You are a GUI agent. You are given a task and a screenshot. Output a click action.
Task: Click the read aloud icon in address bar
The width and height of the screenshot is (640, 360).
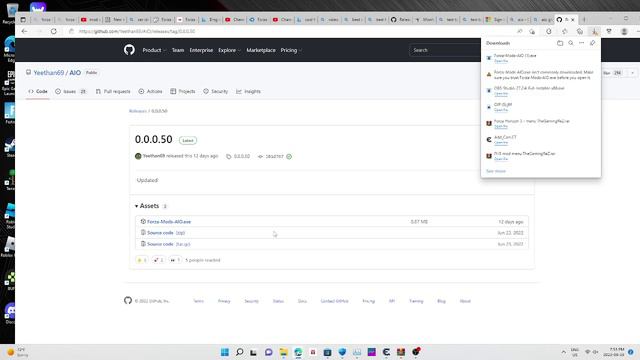click(x=520, y=31)
